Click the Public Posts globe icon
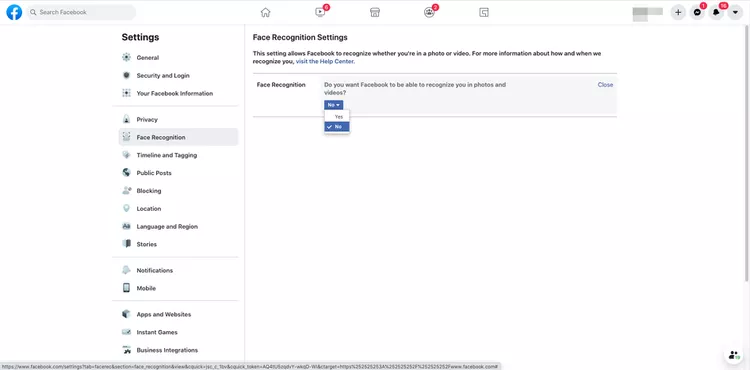750x370 pixels. click(x=126, y=173)
